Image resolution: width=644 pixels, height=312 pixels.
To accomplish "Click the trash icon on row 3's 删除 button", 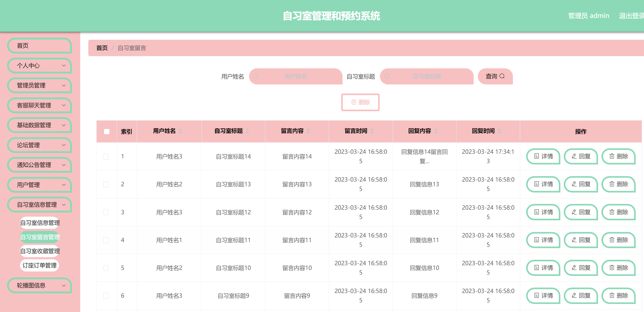I will tap(612, 212).
